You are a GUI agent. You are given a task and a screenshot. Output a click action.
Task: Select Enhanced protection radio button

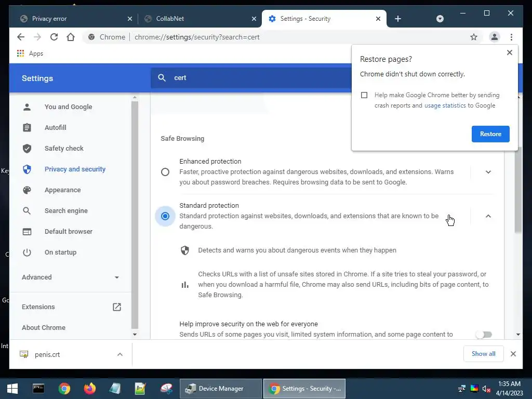pyautogui.click(x=165, y=172)
